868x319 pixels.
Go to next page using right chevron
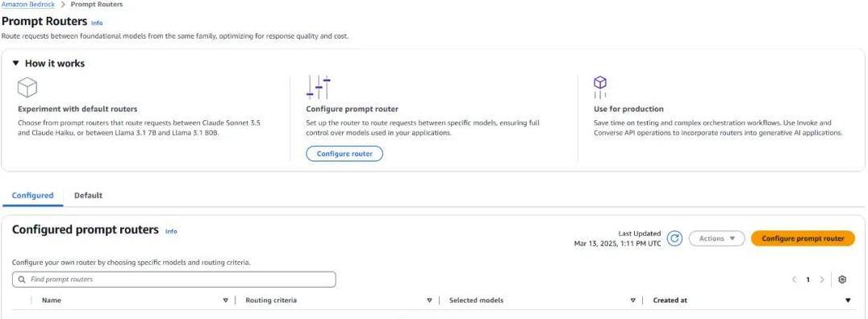point(822,280)
